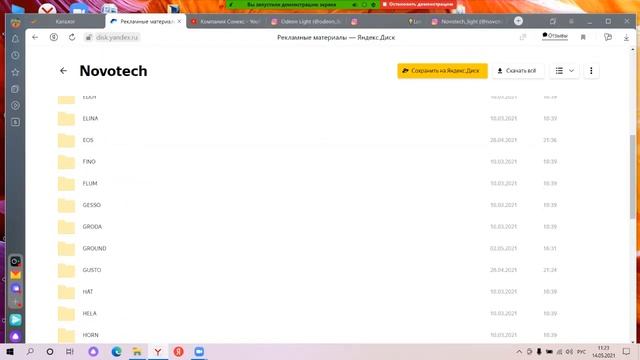
Task: Click the play icon in sidebar
Action: [16, 105]
